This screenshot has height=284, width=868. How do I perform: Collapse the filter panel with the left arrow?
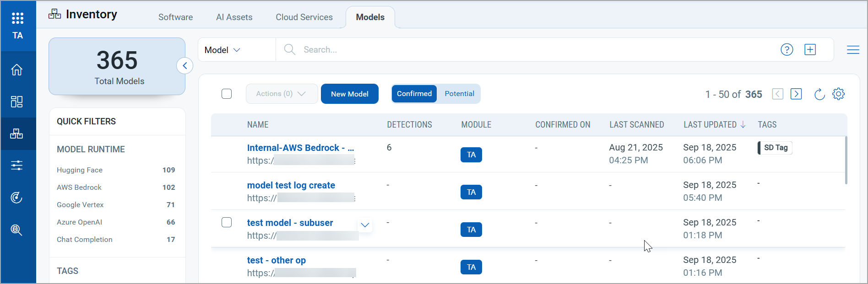184,66
